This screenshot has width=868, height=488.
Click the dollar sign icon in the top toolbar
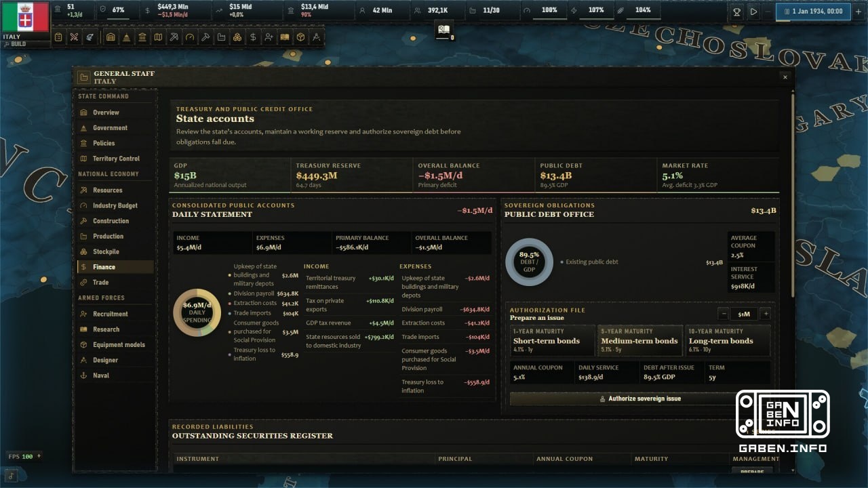[x=252, y=37]
